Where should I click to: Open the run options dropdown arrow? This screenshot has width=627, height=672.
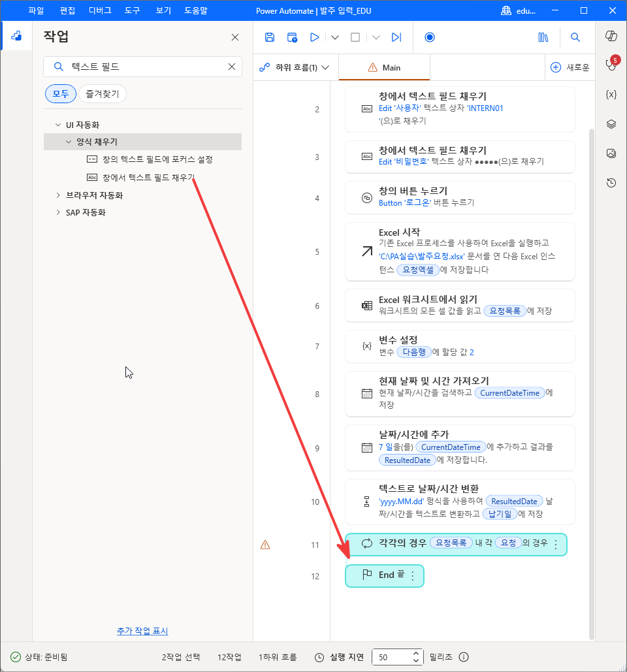click(x=335, y=37)
